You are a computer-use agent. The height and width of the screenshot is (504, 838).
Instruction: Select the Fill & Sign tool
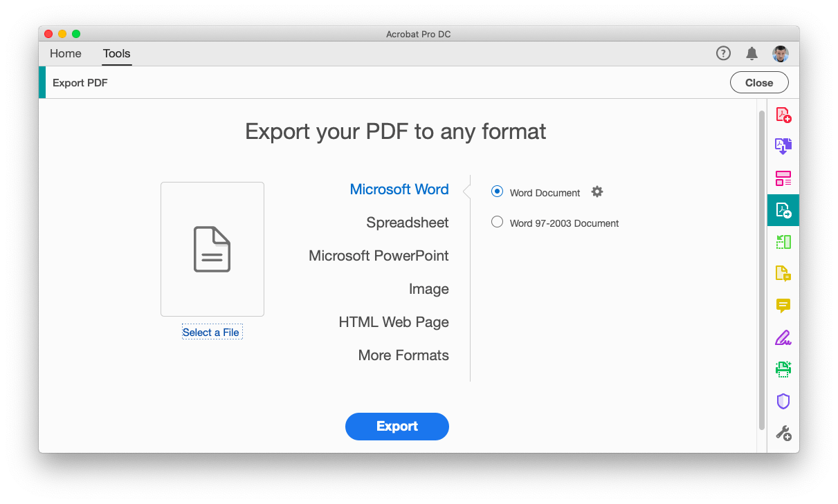tap(783, 337)
